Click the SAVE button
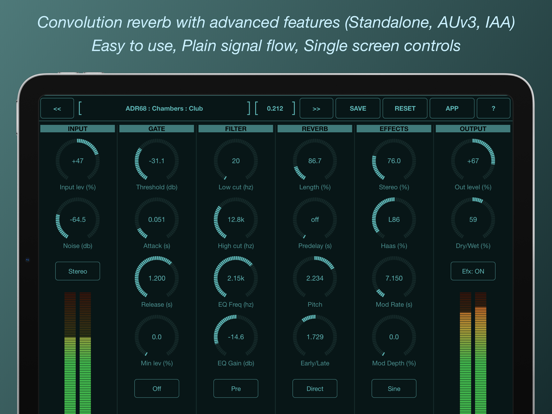Screen dimensions: 552x414 [358, 108]
